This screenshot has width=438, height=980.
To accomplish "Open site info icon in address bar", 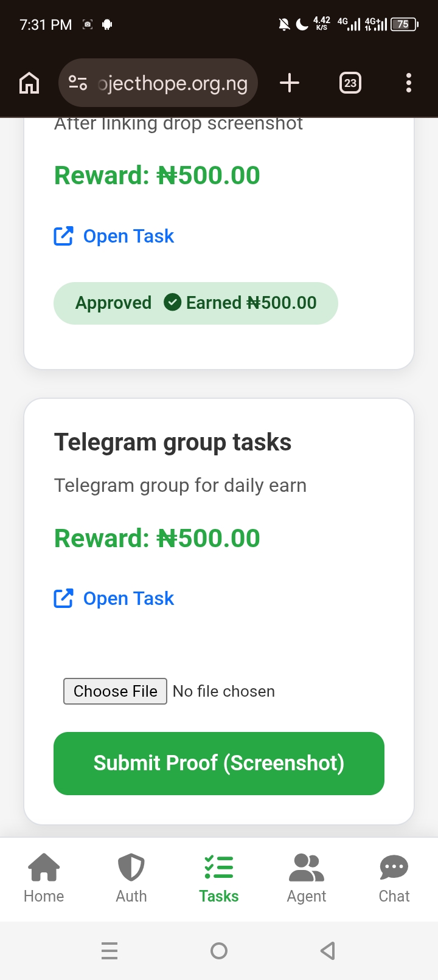I will coord(78,83).
